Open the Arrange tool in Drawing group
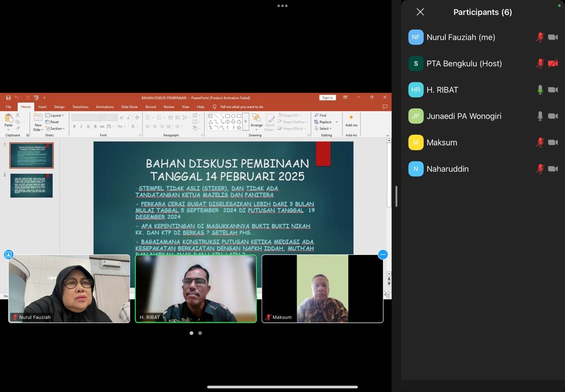 click(x=256, y=120)
